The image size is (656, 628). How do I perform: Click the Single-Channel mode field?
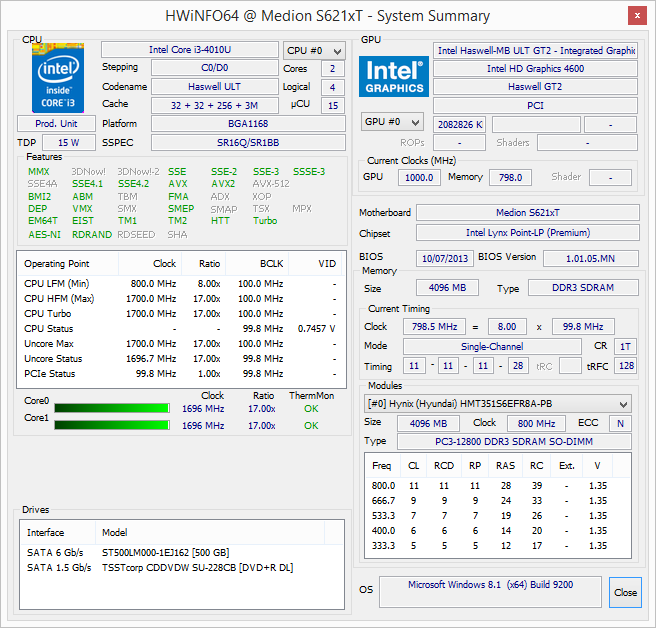[492, 346]
